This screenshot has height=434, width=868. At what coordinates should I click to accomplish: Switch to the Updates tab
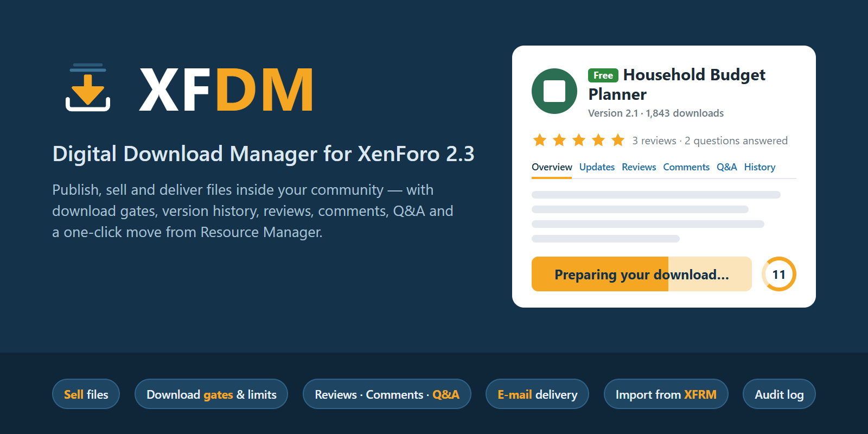597,167
